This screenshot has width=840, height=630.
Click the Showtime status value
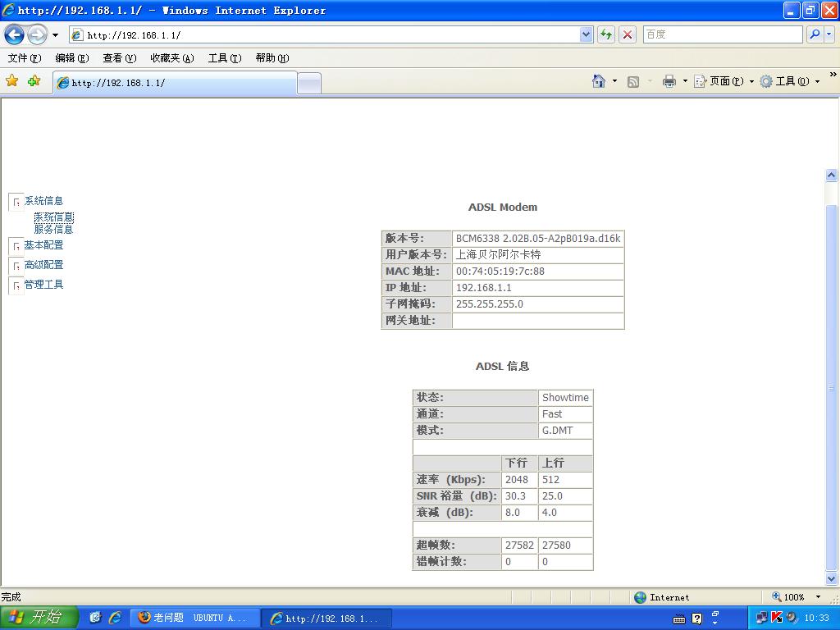click(565, 398)
